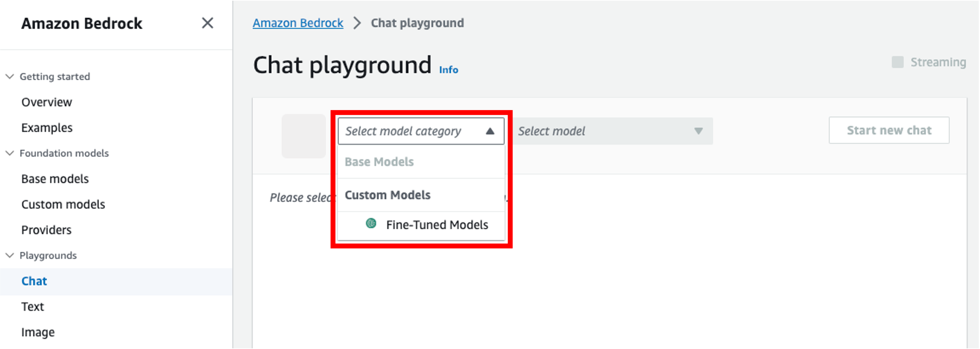
Task: Open the Overview page
Action: pyautogui.click(x=46, y=102)
